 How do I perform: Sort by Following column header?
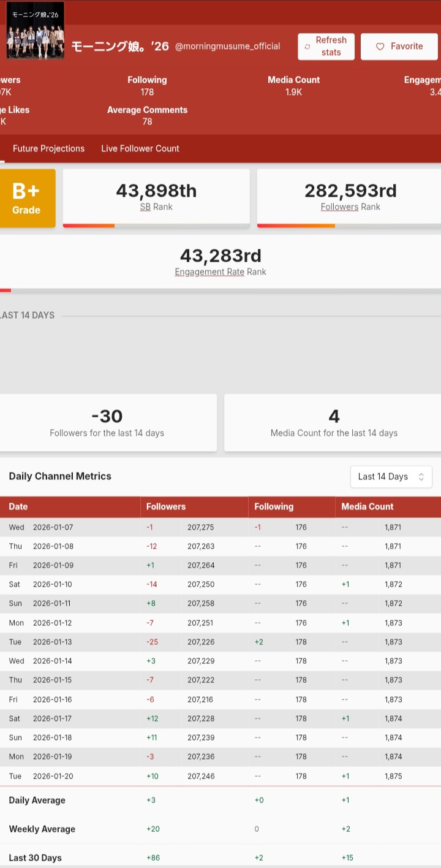[x=274, y=507]
